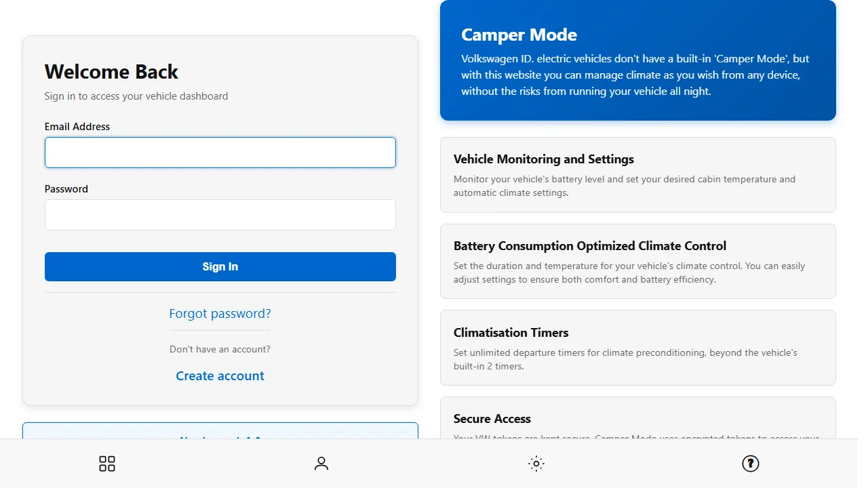868x488 pixels.
Task: Open the help question-mark icon
Action: tap(751, 464)
